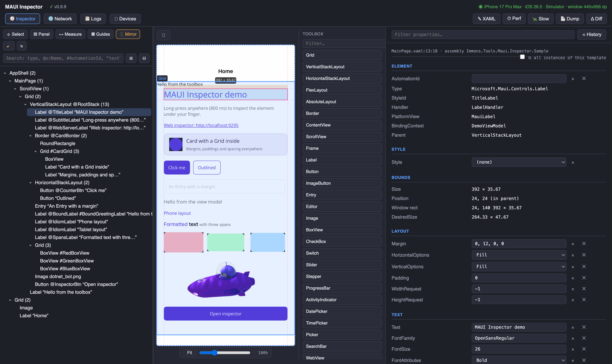Open the XAML view
Screen dimensions: 612x364
487,19
